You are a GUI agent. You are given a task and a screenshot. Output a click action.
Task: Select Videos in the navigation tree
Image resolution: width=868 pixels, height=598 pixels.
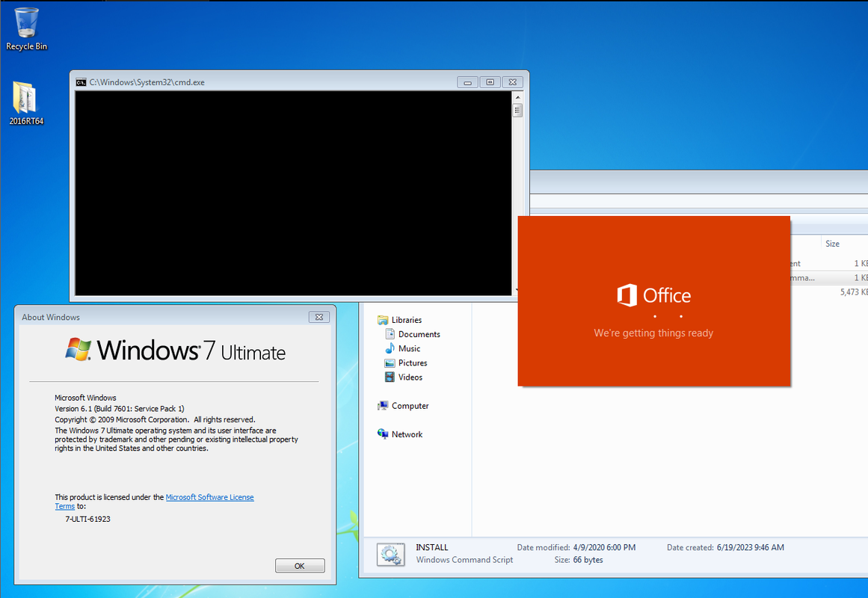(410, 377)
